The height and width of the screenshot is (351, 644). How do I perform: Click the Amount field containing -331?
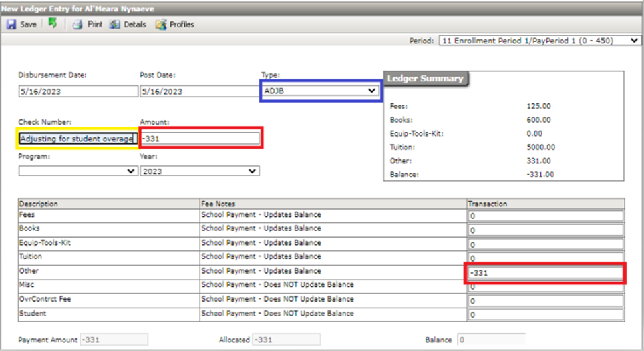(x=200, y=139)
